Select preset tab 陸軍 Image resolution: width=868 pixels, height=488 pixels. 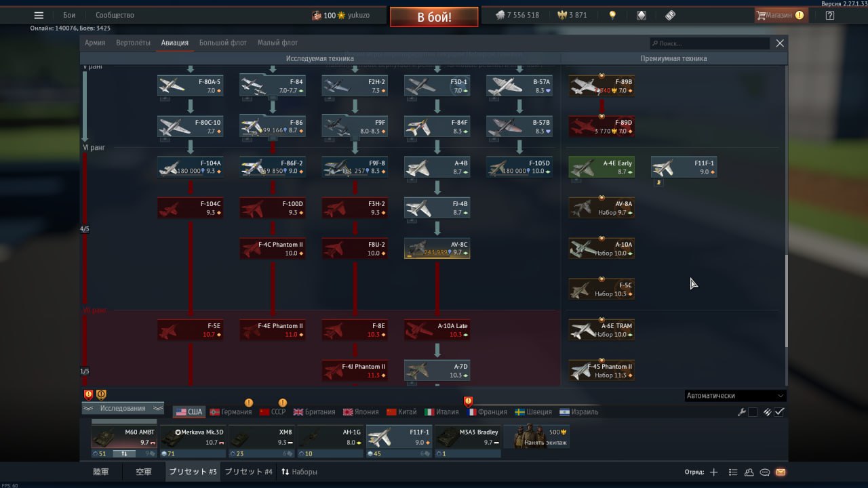click(101, 472)
